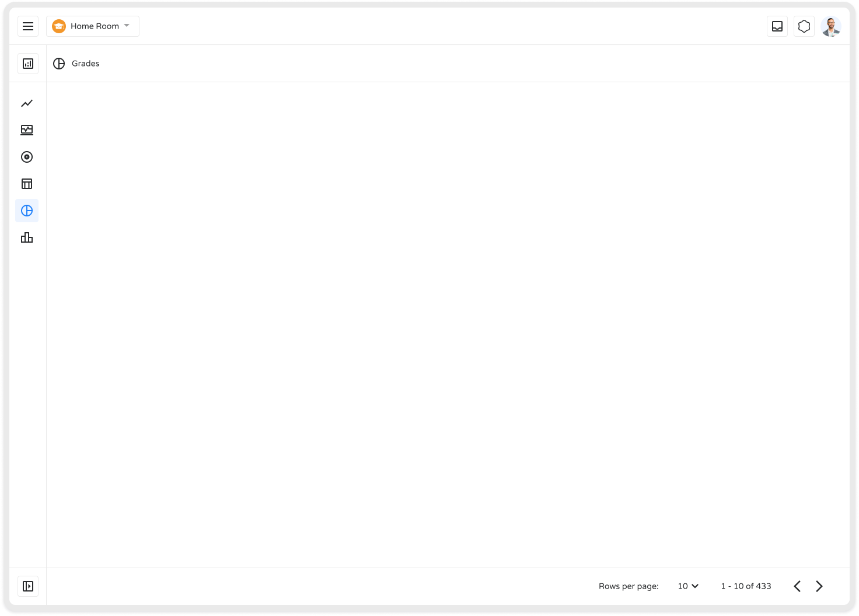Image resolution: width=859 pixels, height=616 pixels.
Task: Click the Grades page title text
Action: [85, 64]
